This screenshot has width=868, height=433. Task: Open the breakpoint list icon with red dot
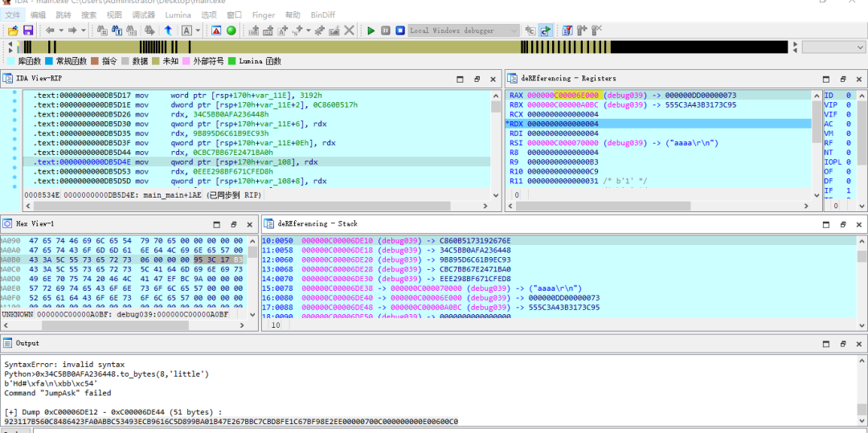(x=567, y=31)
